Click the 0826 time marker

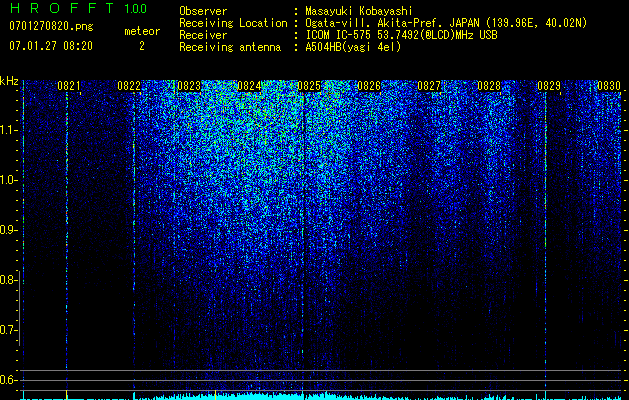(x=369, y=86)
